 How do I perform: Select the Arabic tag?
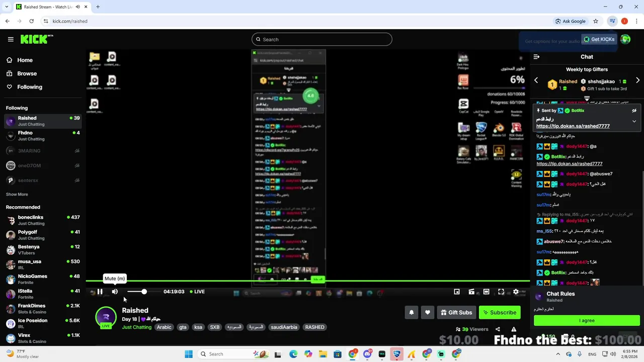click(164, 327)
